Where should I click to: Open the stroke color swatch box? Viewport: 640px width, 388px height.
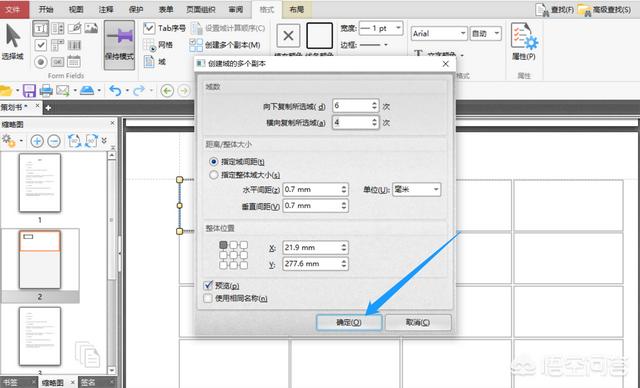[320, 36]
